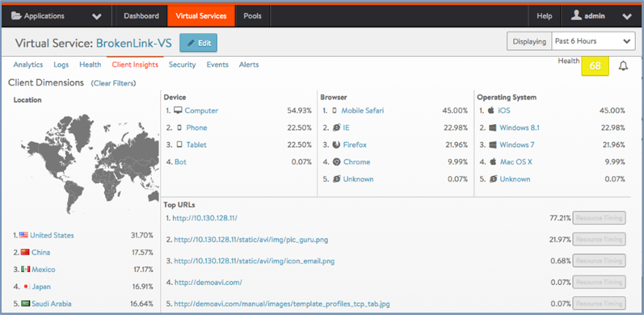The image size is (644, 315).
Task: Click the Unknown browser icon
Action: (336, 179)
